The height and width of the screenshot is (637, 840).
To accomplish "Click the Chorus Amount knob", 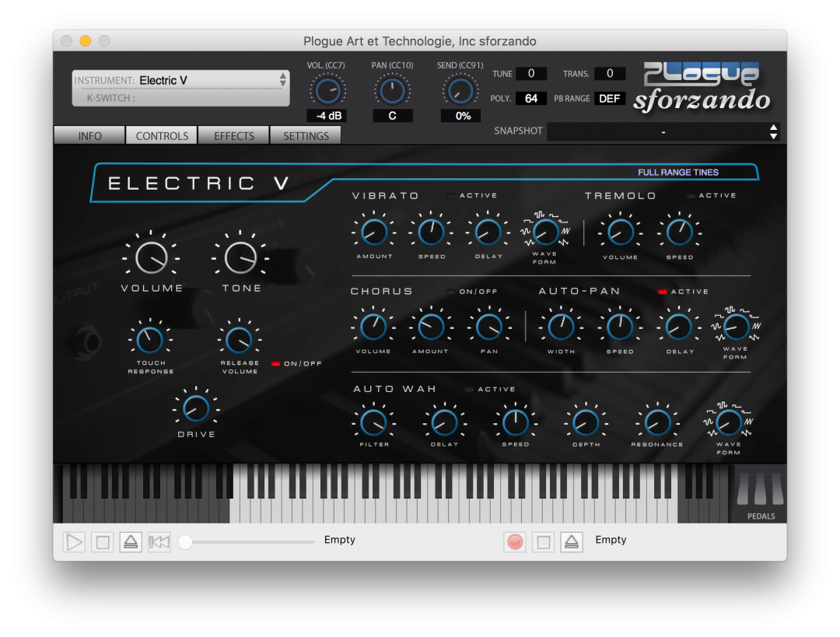I will tap(430, 327).
